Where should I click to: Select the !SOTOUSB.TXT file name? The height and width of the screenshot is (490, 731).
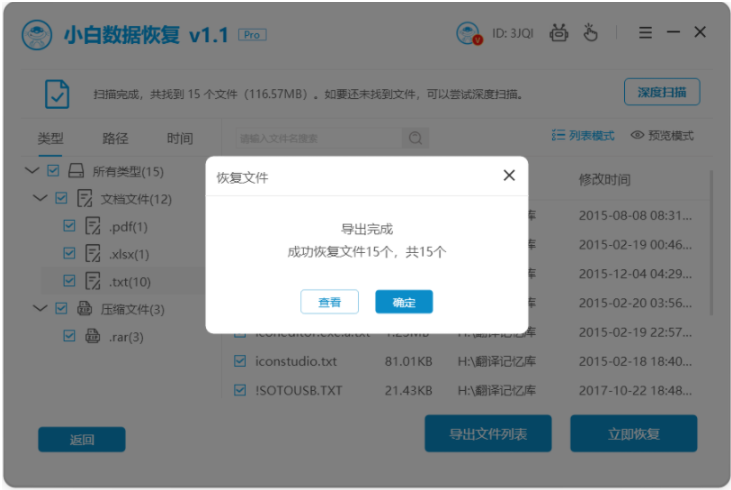(x=299, y=390)
